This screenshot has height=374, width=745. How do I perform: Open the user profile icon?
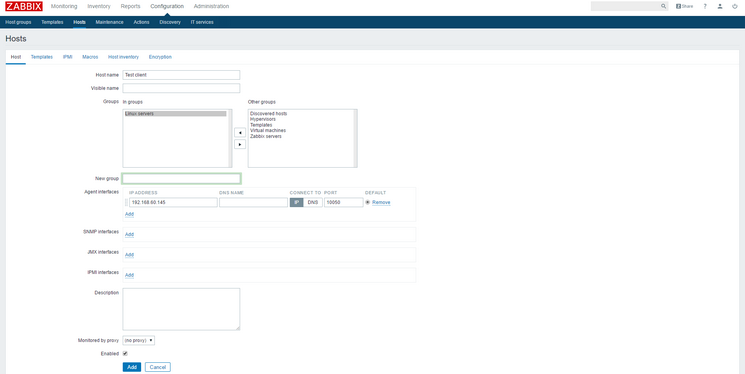(720, 6)
